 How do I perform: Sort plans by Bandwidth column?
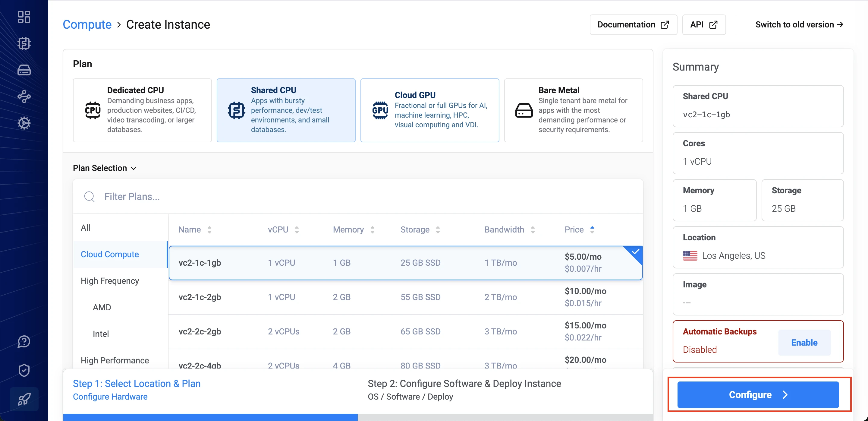tap(510, 229)
